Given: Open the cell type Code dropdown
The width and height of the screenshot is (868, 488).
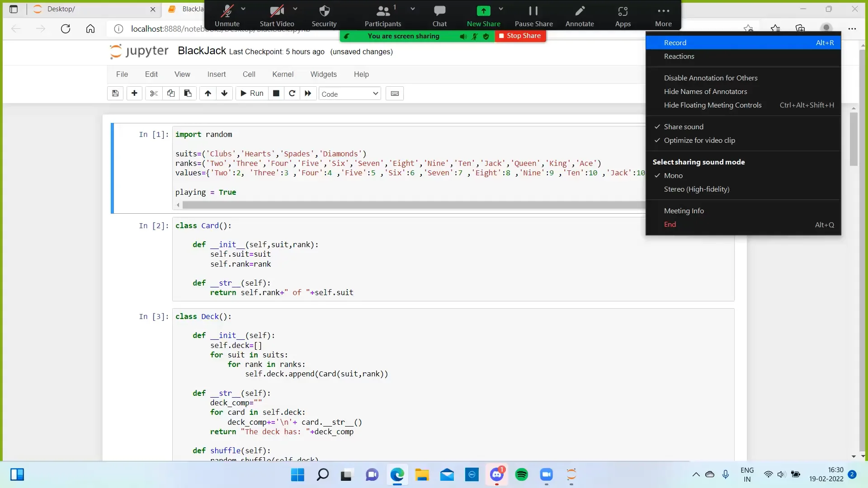Looking at the screenshot, I should [x=349, y=94].
